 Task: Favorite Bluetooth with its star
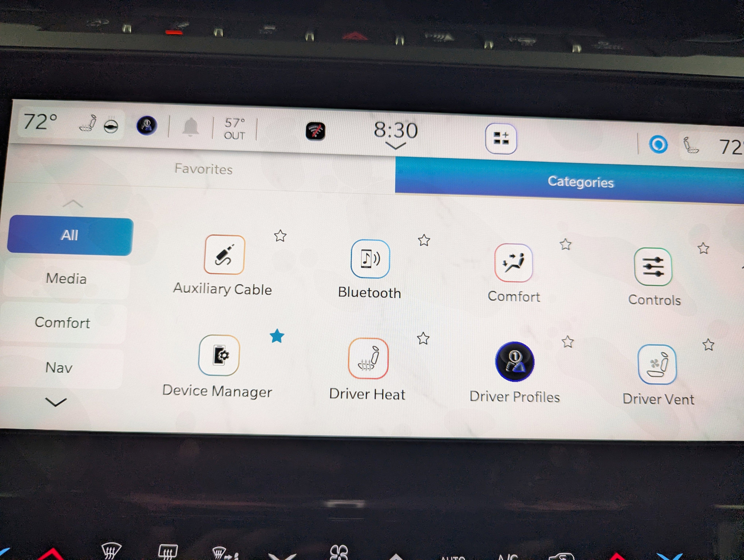pos(424,240)
